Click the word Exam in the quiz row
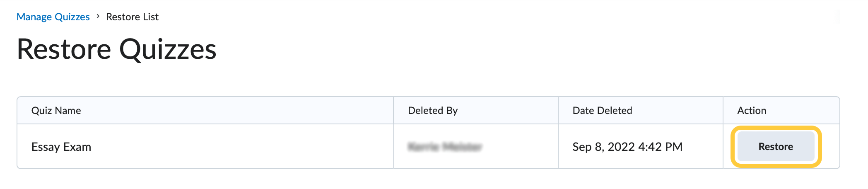Screen dimensions: 868x189 pyautogui.click(x=77, y=147)
